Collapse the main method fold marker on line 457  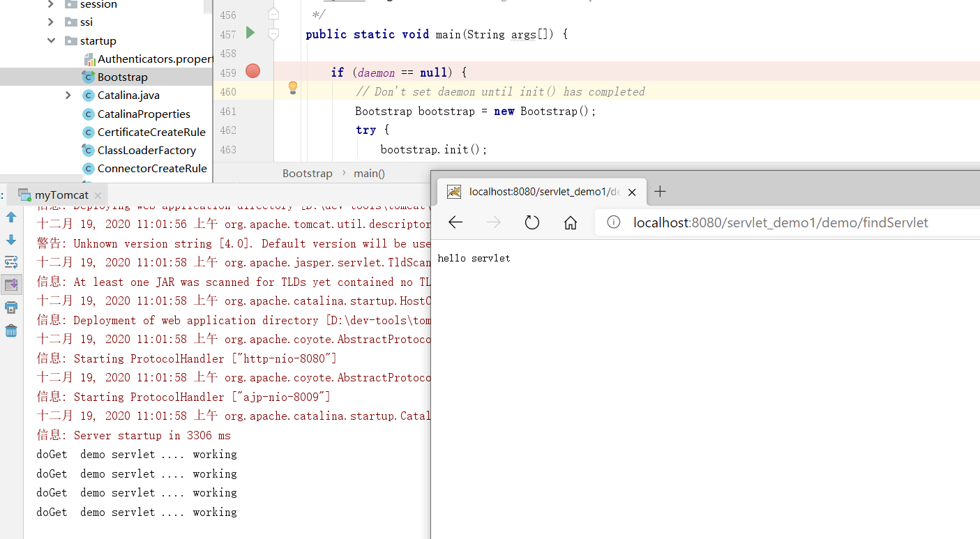pos(273,33)
